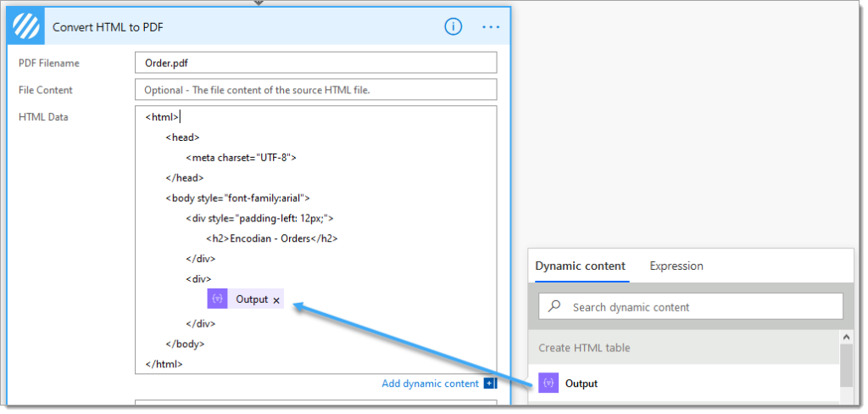868x414 pixels.
Task: Click the html opening tag line in HTML Data
Action: click(x=162, y=117)
